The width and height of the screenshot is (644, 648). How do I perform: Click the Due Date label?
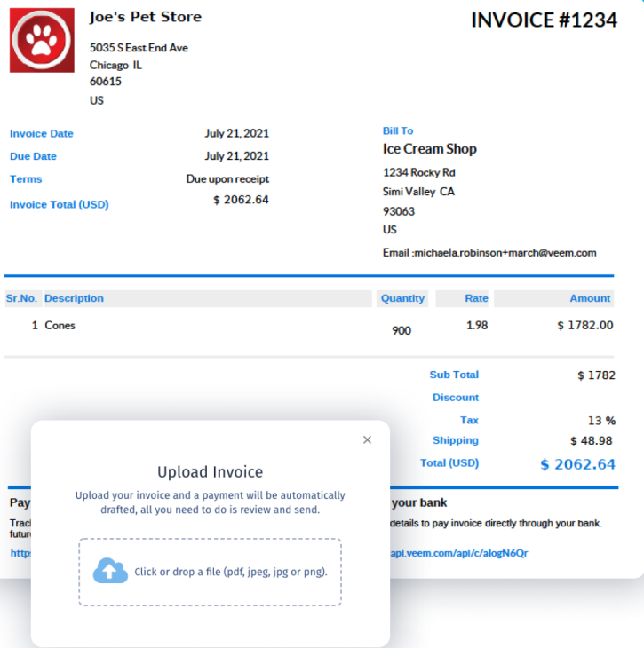(x=33, y=156)
